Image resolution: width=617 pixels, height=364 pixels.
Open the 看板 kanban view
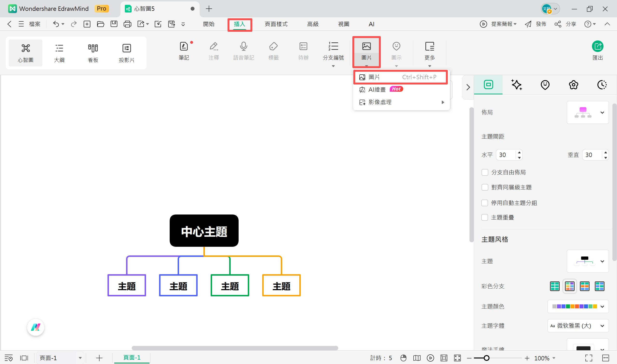(93, 52)
